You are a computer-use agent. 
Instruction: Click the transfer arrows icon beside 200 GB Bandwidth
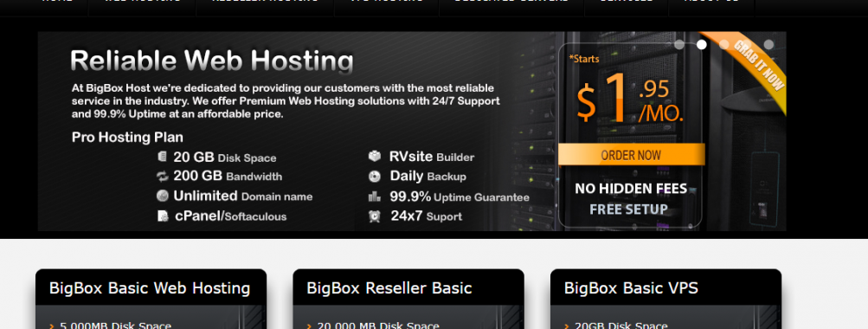tap(162, 176)
